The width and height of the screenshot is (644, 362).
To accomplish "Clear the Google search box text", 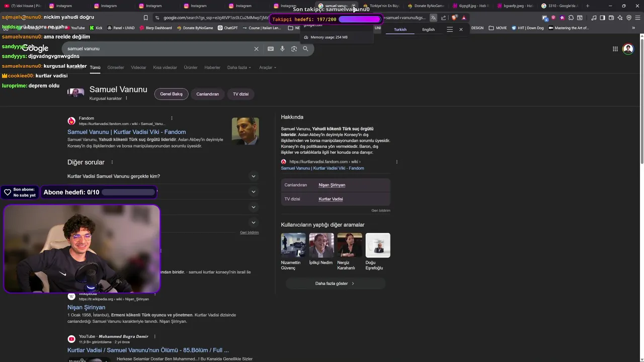I will point(256,49).
